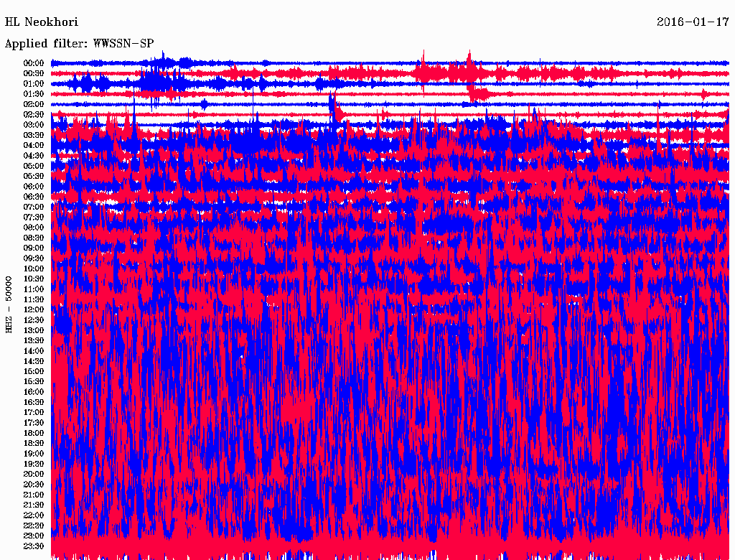This screenshot has height=560, width=735.
Task: Click the 13:00 time label
Action: click(34, 330)
